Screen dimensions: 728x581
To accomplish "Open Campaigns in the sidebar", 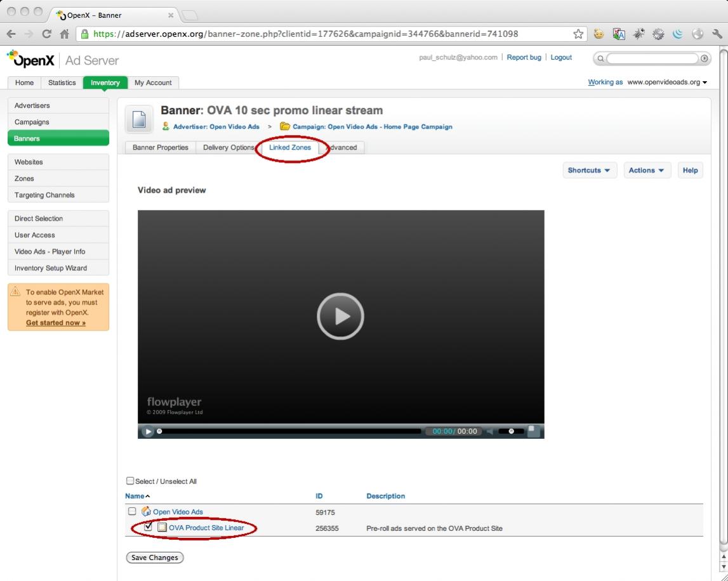I will pyautogui.click(x=58, y=122).
